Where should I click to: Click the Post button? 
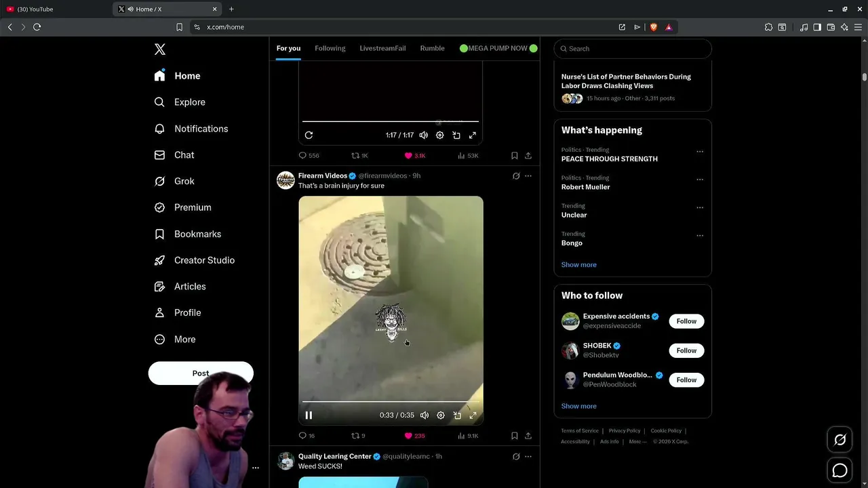(x=201, y=373)
